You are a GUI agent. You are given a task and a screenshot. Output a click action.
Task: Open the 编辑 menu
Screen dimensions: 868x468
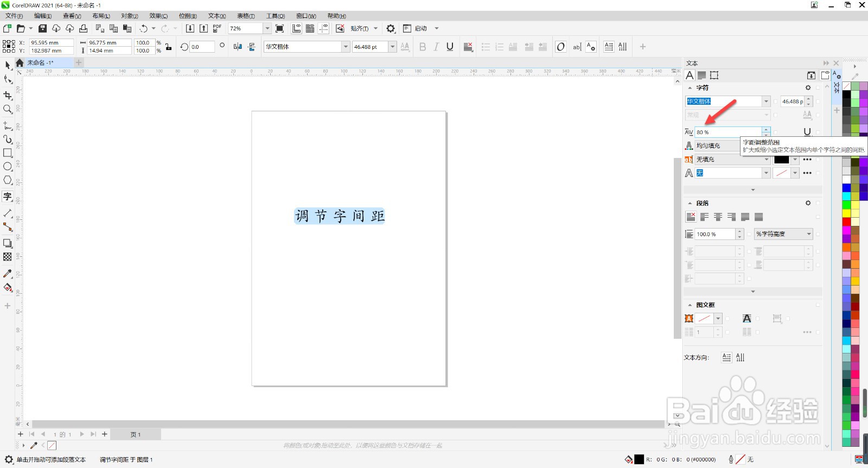tap(43, 16)
